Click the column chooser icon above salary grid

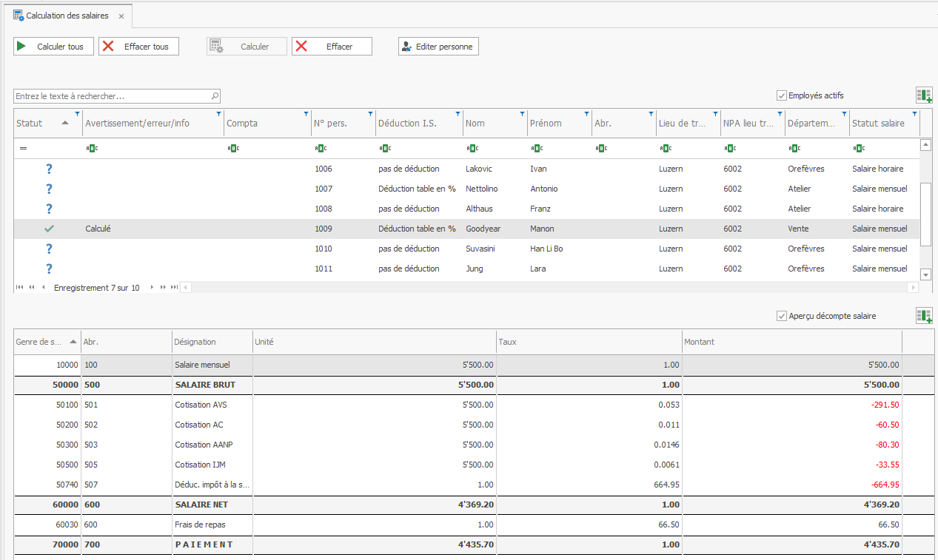924,316
